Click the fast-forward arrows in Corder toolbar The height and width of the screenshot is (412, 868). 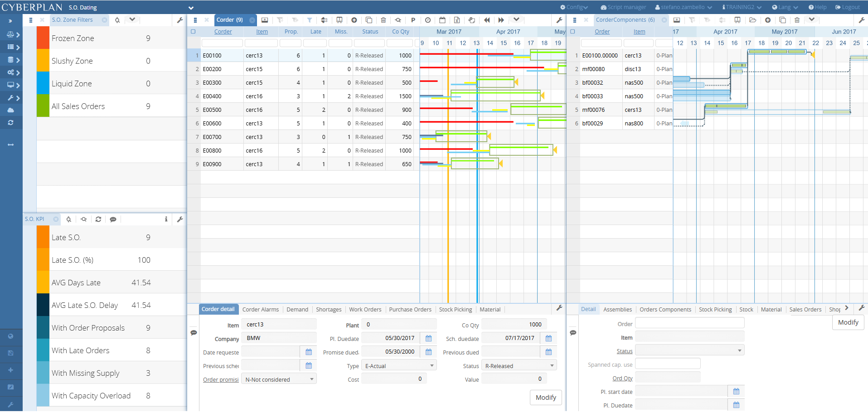(500, 20)
